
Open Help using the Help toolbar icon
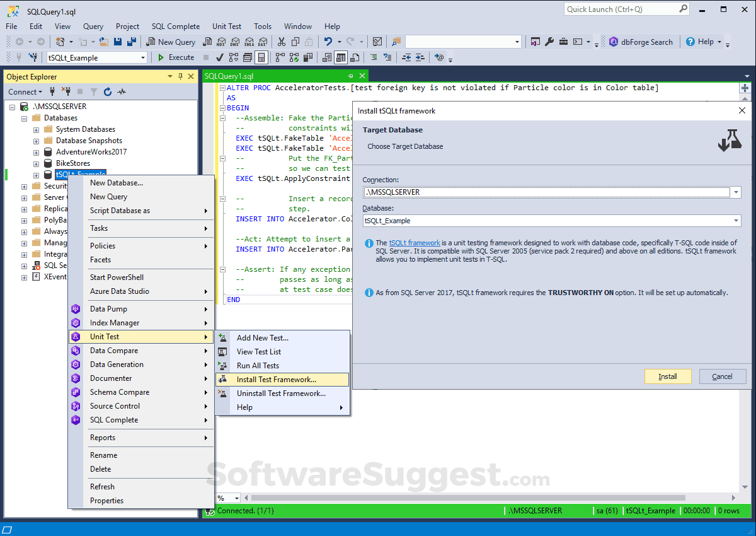703,42
